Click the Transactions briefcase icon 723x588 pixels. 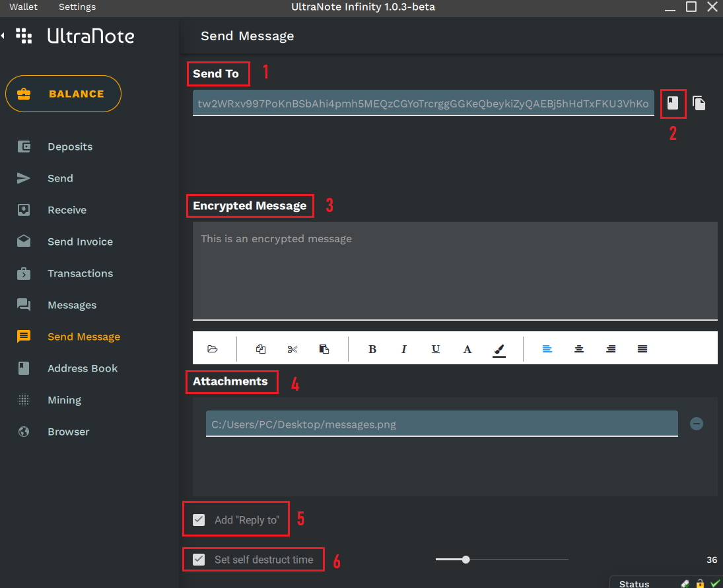coord(24,273)
